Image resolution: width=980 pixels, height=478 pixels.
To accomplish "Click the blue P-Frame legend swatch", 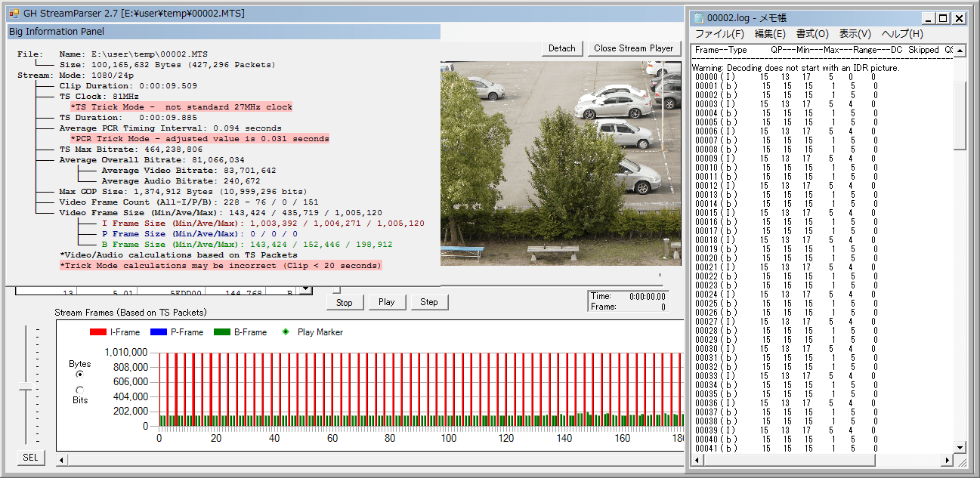I will tap(157, 332).
